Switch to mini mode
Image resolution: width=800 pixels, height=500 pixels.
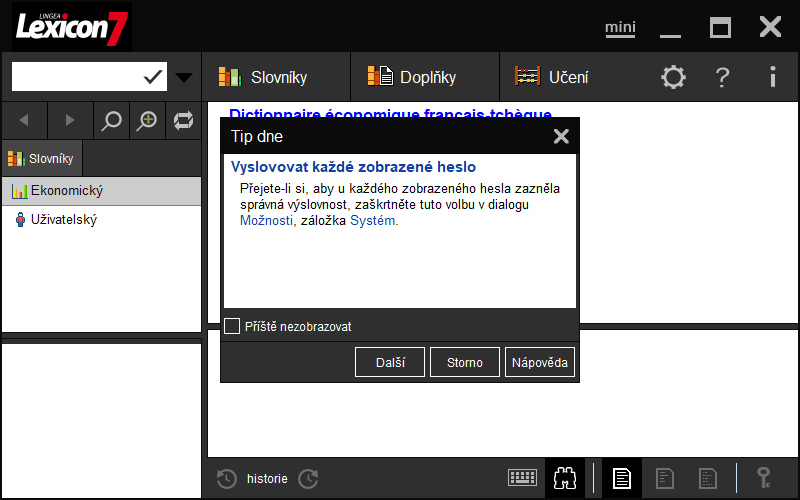click(620, 27)
